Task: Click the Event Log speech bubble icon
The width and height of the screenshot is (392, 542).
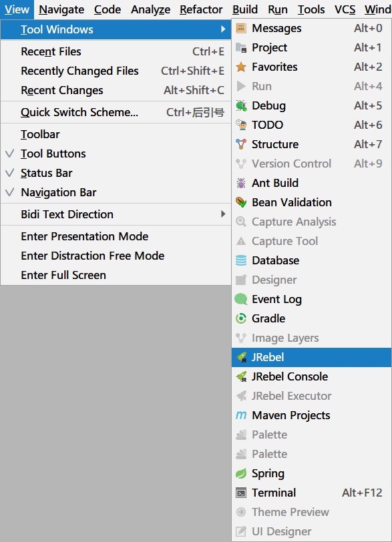Action: (241, 299)
